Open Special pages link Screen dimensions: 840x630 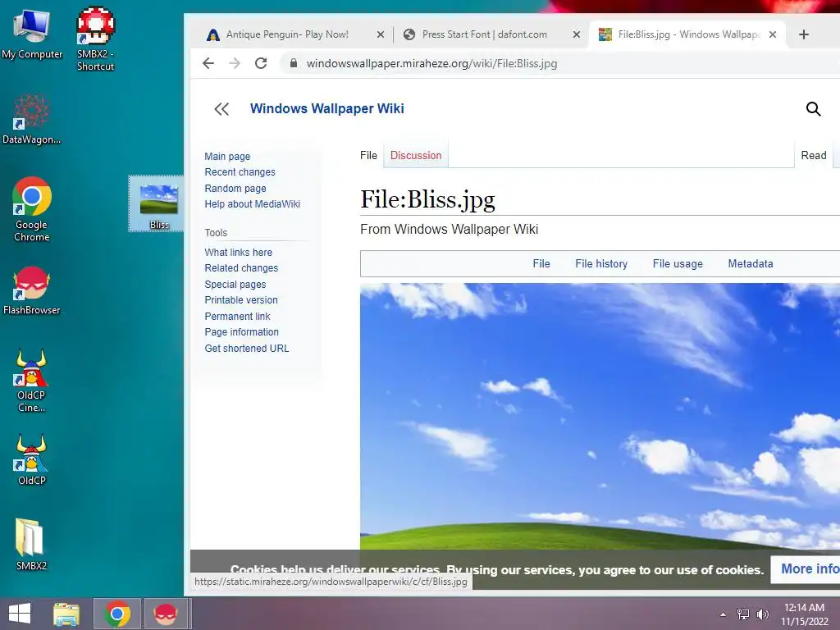(235, 284)
